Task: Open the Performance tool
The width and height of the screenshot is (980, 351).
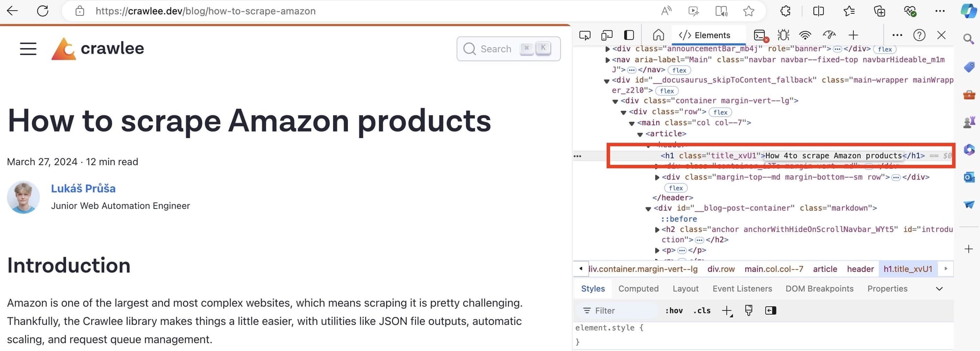Action: 829,35
